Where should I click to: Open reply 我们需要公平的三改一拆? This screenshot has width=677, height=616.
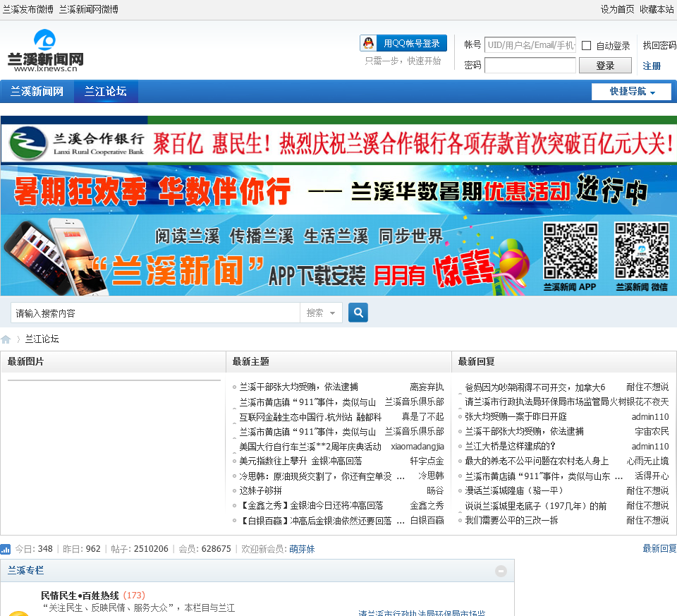tap(511, 521)
